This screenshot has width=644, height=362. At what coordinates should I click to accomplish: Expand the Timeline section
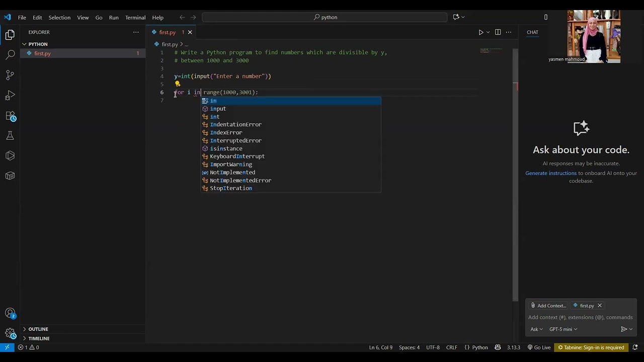pyautogui.click(x=39, y=338)
